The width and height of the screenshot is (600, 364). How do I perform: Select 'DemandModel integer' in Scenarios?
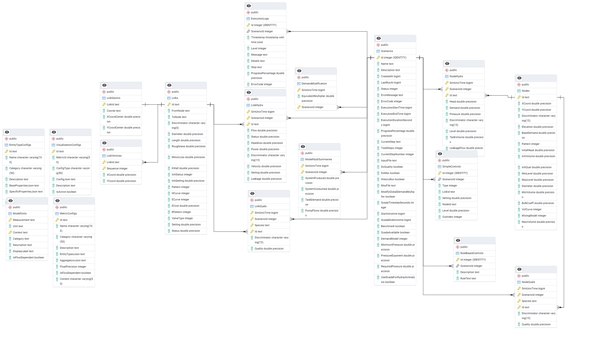(x=395, y=239)
